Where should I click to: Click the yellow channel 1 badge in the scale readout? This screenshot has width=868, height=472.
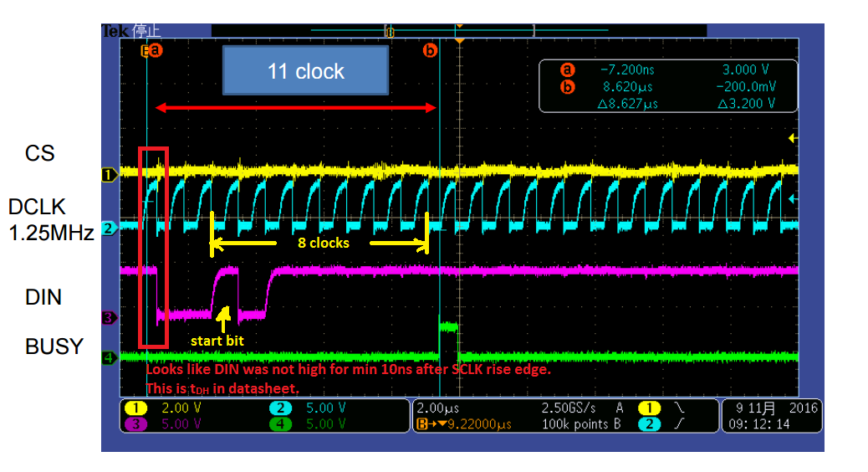135,408
